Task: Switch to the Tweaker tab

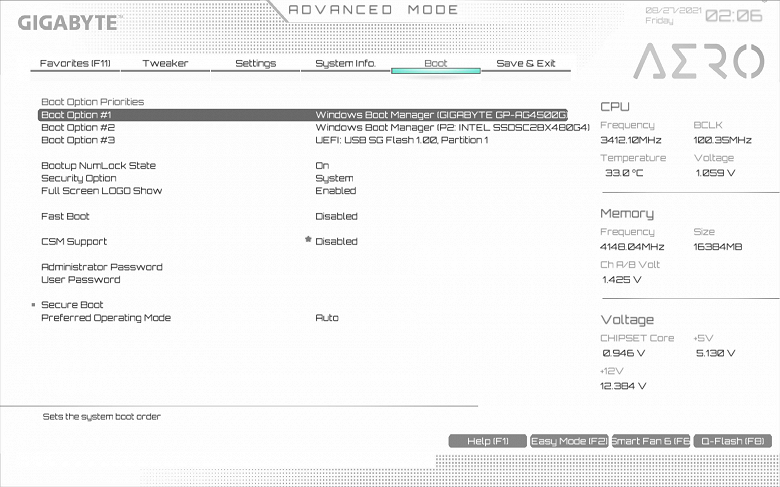Action: pyautogui.click(x=165, y=64)
